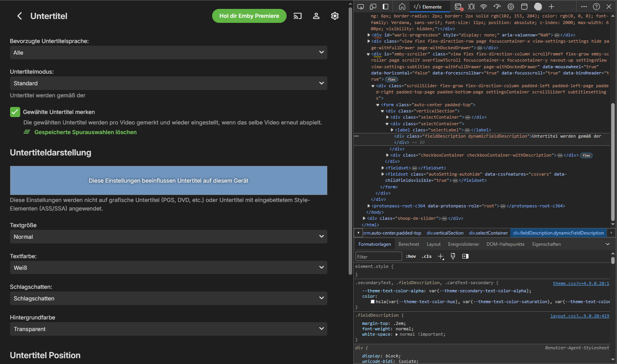Click Gespeicherte Spurauswahlen löschen link

(x=85, y=132)
